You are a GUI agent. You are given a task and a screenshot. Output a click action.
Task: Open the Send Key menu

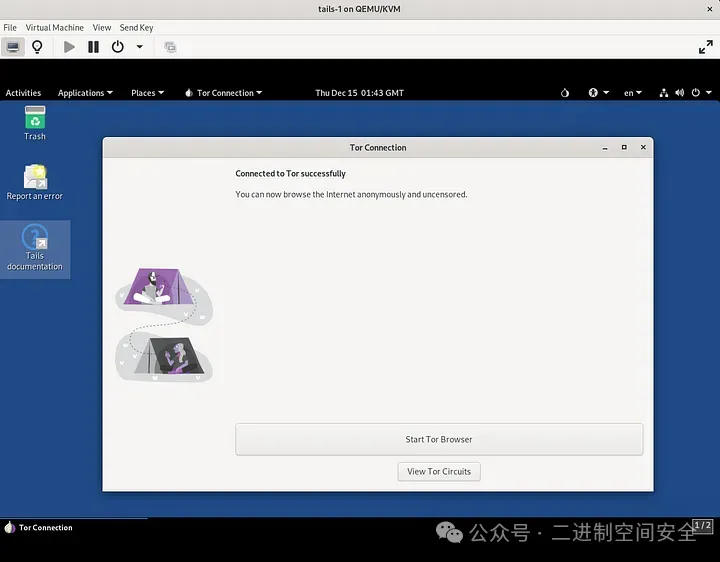137,28
